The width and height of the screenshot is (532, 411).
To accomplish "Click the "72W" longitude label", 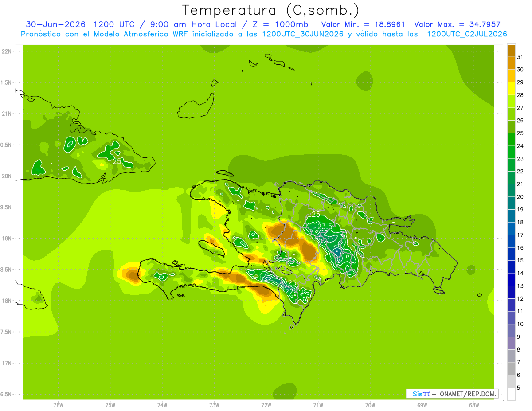I will [266, 405].
